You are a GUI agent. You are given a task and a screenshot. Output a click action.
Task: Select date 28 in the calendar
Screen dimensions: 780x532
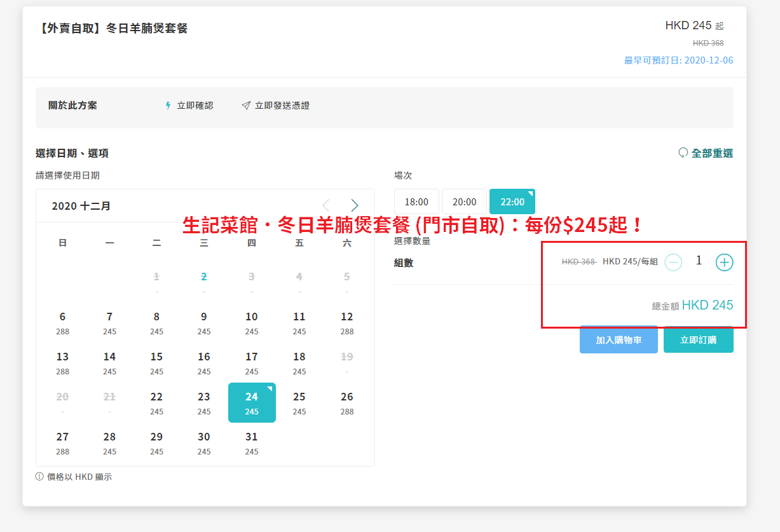109,442
